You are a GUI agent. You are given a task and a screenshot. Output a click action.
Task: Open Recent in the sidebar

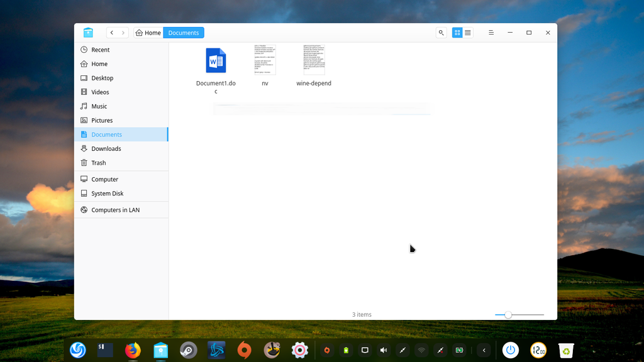point(121,50)
